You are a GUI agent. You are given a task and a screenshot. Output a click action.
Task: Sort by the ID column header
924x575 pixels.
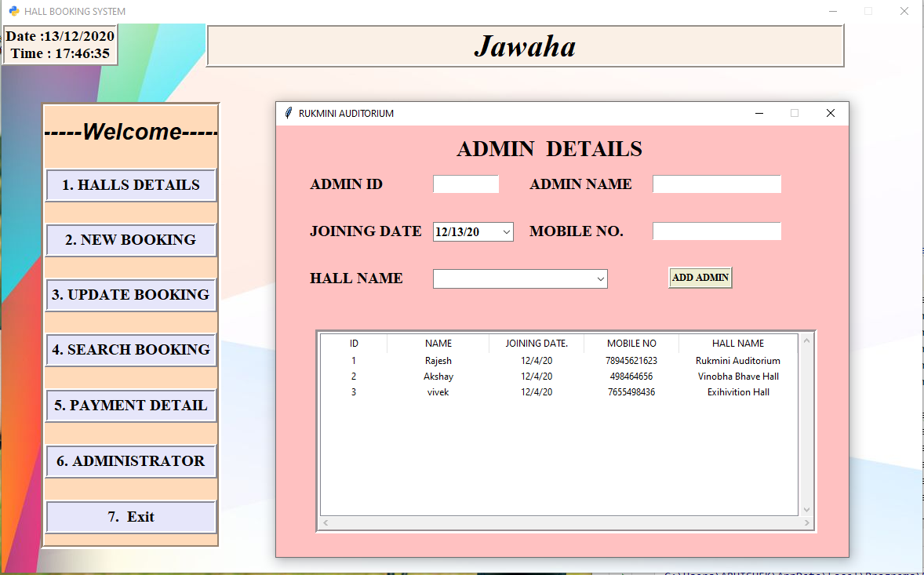[354, 344]
